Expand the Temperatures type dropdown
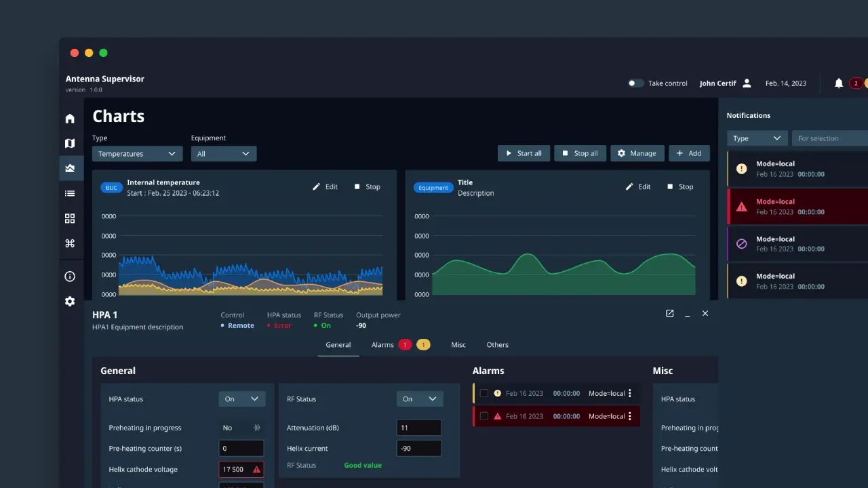The height and width of the screenshot is (488, 868). pyautogui.click(x=137, y=154)
